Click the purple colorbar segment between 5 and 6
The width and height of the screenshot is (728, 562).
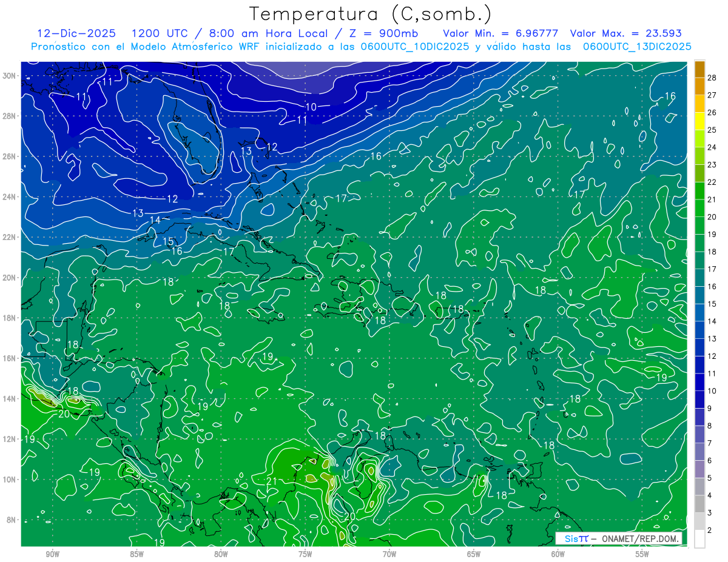coord(699,469)
